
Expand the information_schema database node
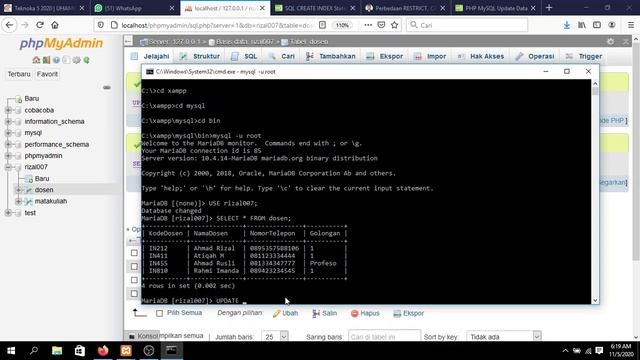point(8,122)
